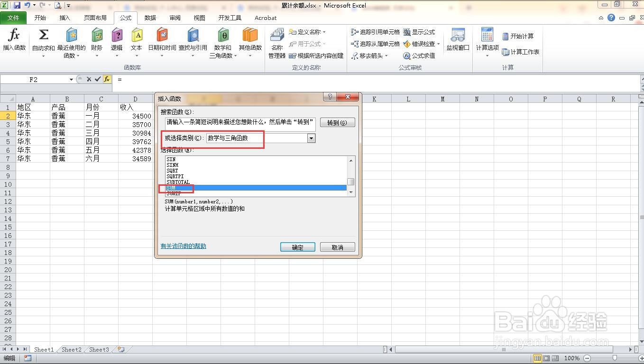
Task: Switch to the Acrobat tab
Action: point(266,18)
